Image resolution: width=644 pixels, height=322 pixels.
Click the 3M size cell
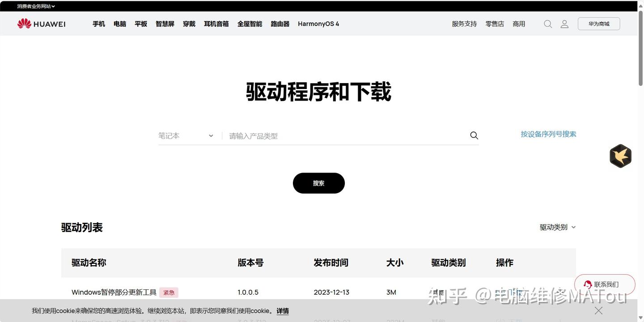pos(391,292)
